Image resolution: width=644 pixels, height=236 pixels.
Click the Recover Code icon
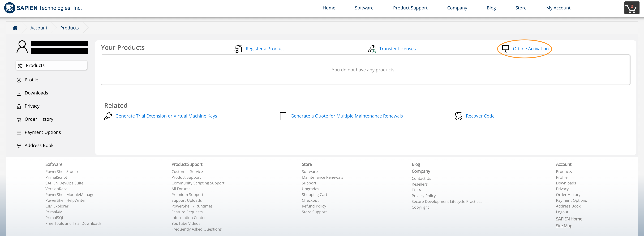tap(459, 116)
